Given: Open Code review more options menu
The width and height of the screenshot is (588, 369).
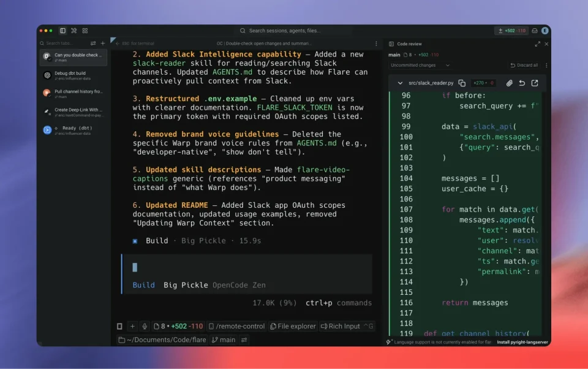Looking at the screenshot, I should coord(546,66).
